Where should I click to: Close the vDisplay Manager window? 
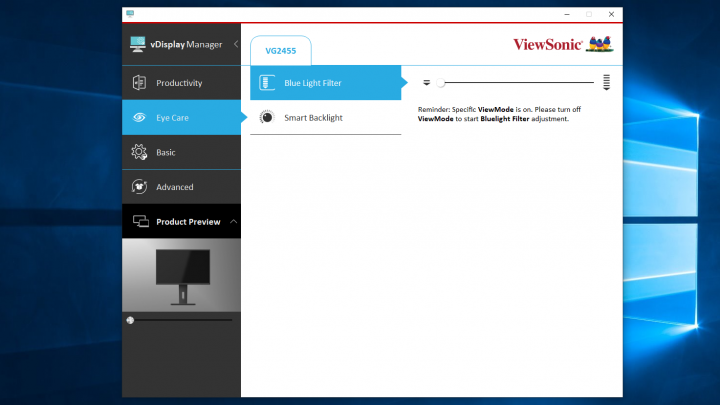click(611, 14)
